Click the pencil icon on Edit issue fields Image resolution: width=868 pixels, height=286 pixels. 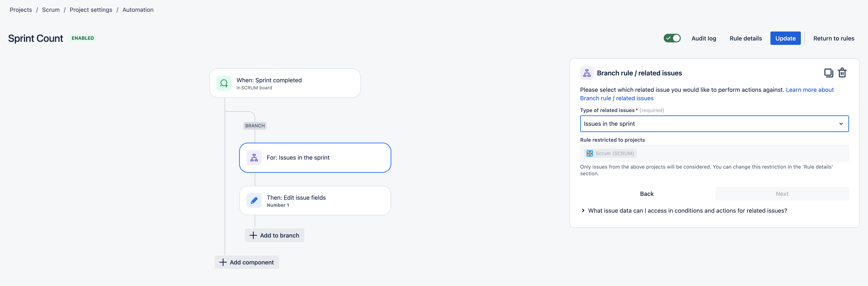click(254, 200)
